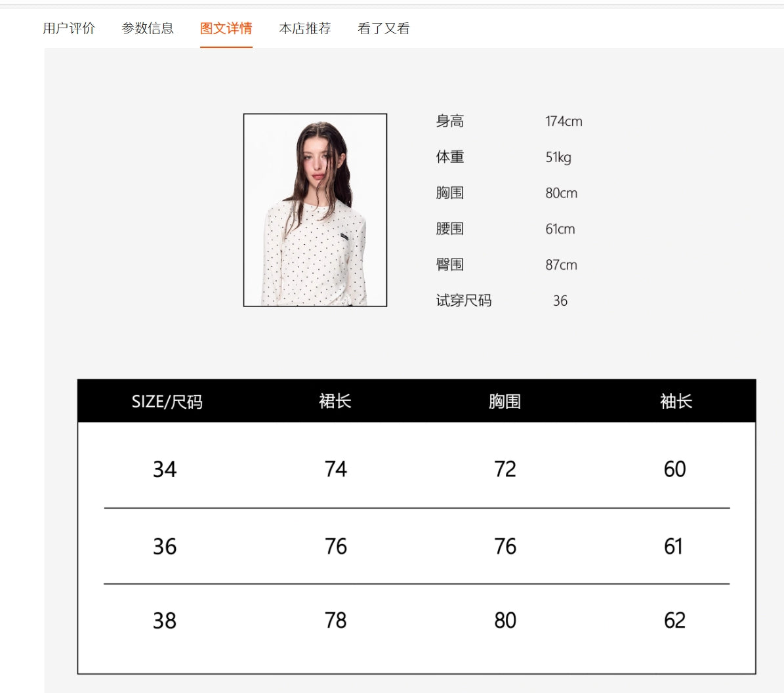The width and height of the screenshot is (784, 693).
Task: Click the SIZE/尺码 column header
Action: 167,401
